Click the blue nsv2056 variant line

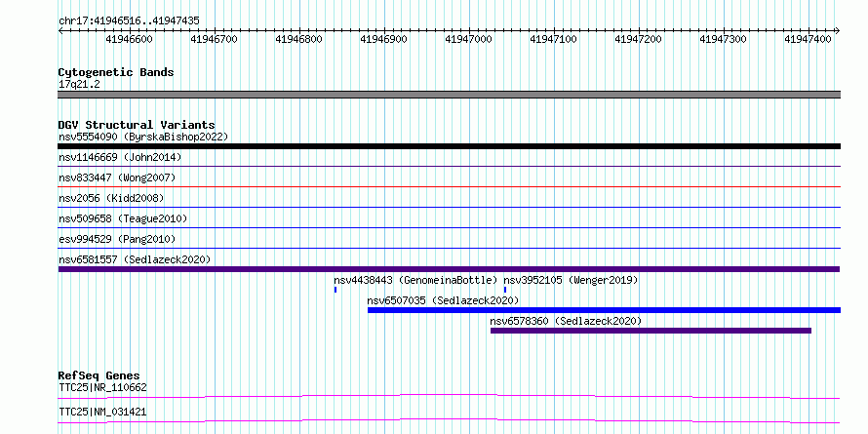tap(449, 207)
